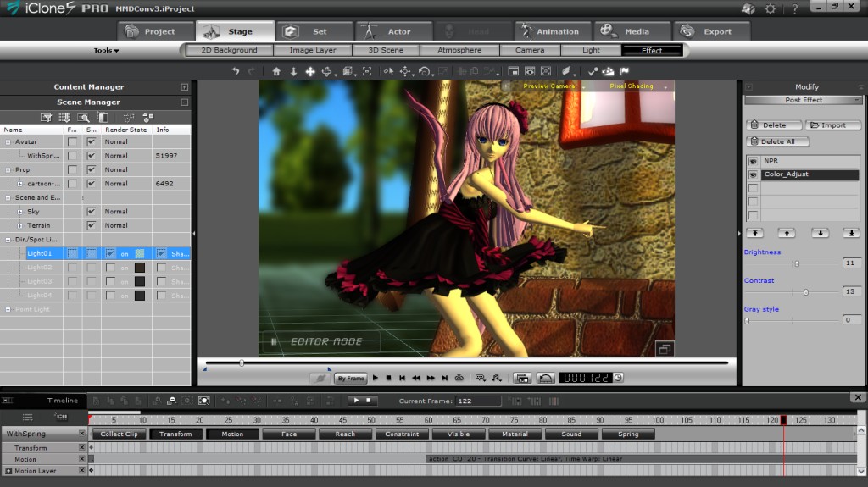
Task: Toggle visibility of the NPR effect
Action: tap(753, 161)
